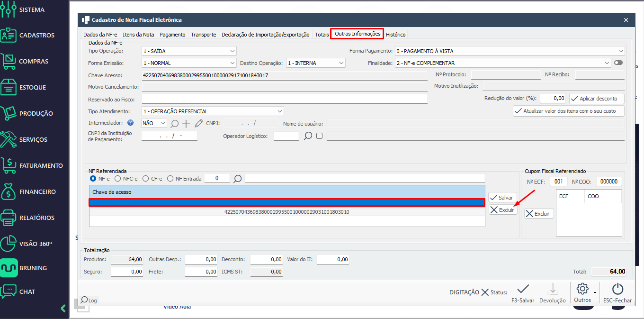
Task: Open the Forma Pagamento dropdown
Action: pos(620,51)
